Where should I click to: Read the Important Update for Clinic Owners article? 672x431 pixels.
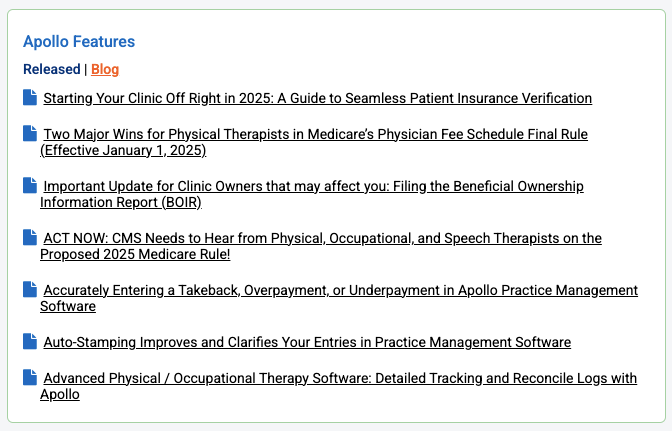313,186
